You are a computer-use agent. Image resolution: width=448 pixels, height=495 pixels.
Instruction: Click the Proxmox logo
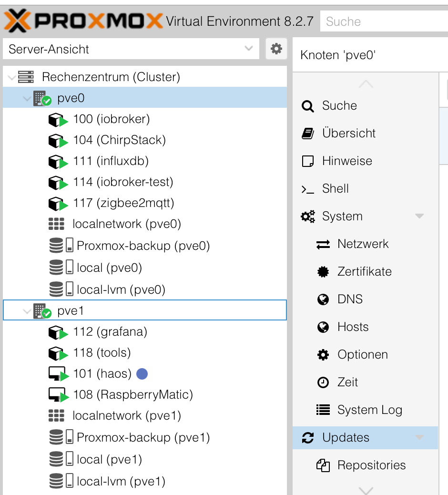(83, 21)
